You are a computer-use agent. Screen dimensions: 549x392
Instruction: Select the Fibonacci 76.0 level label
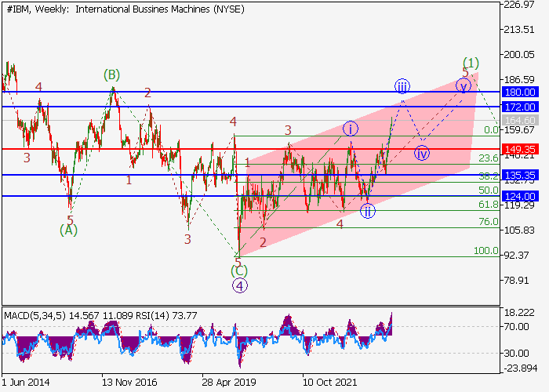click(x=489, y=222)
